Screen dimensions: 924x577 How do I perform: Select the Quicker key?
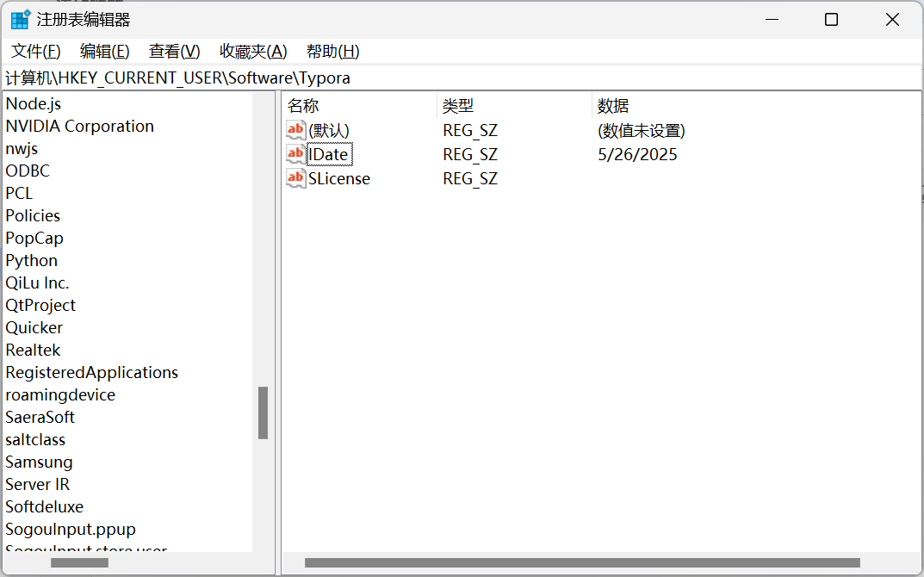point(34,328)
